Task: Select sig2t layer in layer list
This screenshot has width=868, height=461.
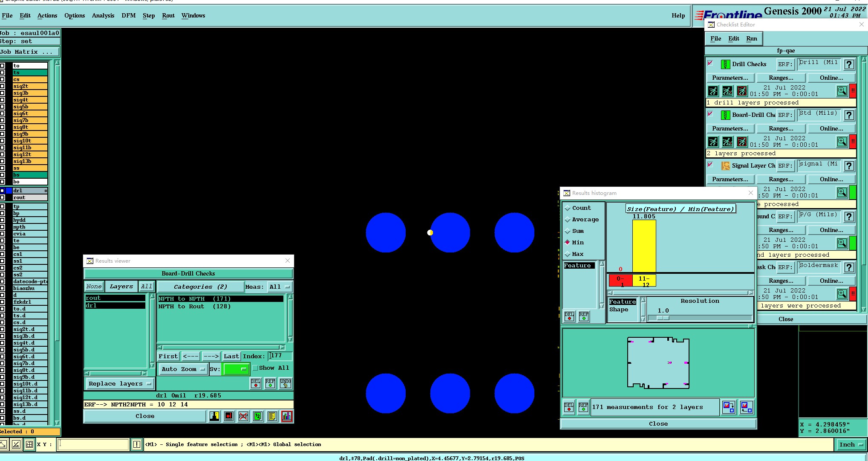Action: tap(30, 86)
